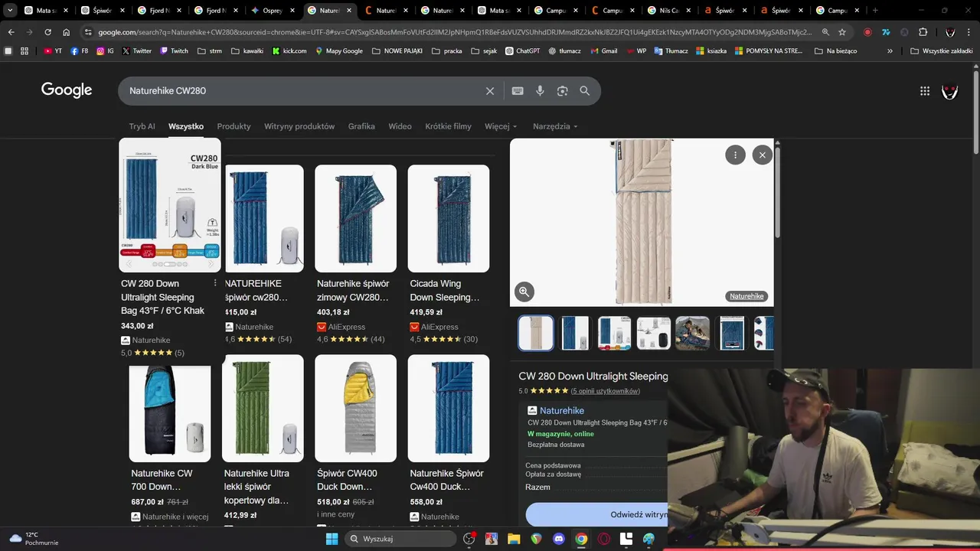Viewport: 980px width, 551px height.
Task: Clear the Google search box text
Action: click(x=490, y=91)
